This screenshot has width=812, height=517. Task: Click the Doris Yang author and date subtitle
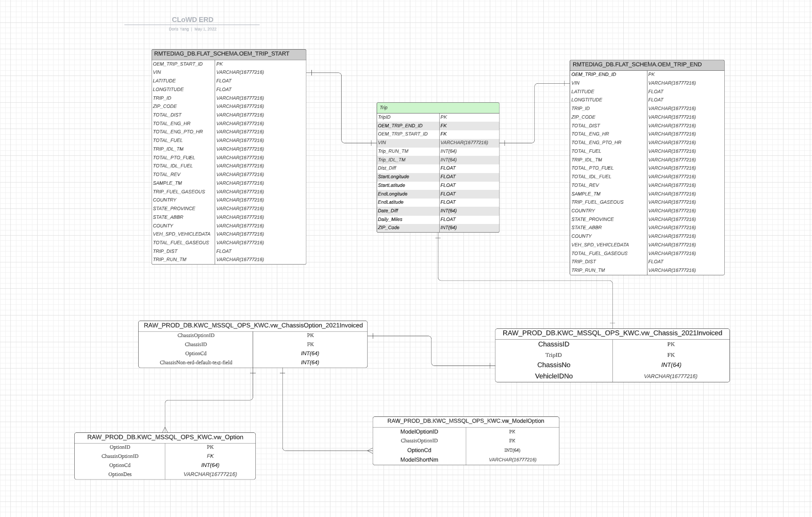click(192, 29)
